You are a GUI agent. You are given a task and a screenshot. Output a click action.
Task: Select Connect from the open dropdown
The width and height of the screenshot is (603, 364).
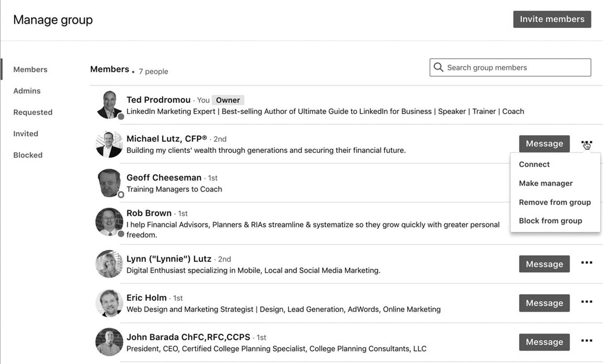(x=534, y=164)
